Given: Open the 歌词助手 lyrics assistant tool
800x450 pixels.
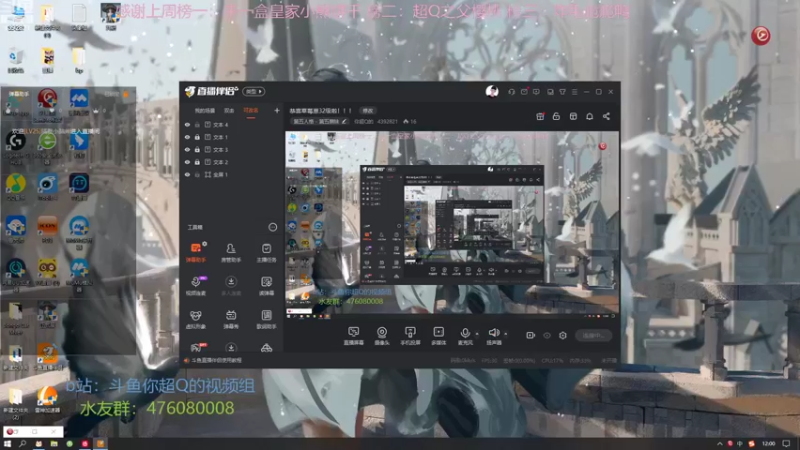Looking at the screenshot, I should point(266,319).
